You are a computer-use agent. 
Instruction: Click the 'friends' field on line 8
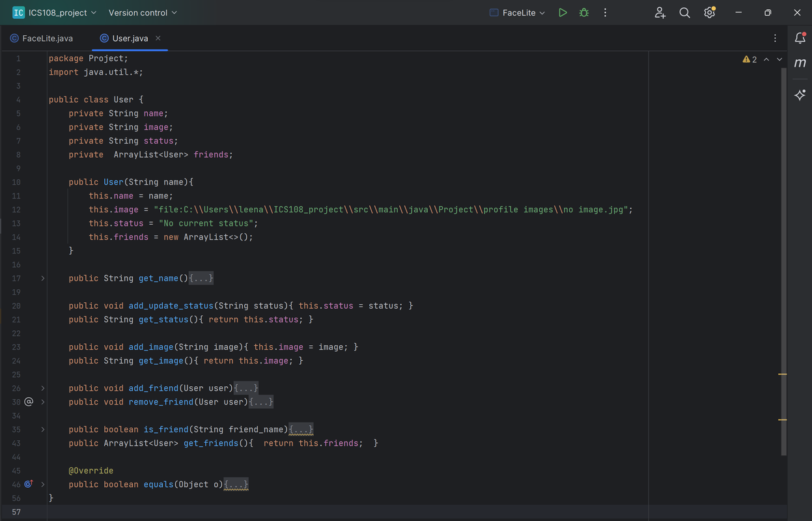(211, 154)
